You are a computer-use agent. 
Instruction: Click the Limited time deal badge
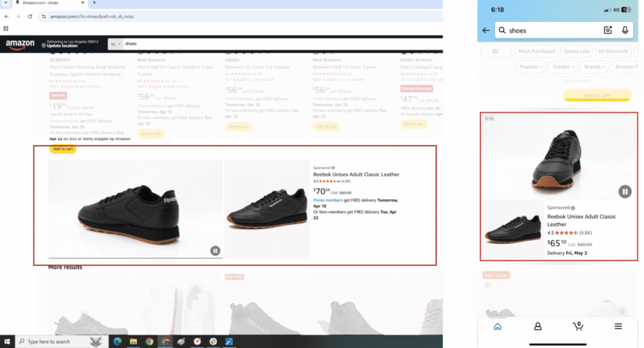(416, 89)
